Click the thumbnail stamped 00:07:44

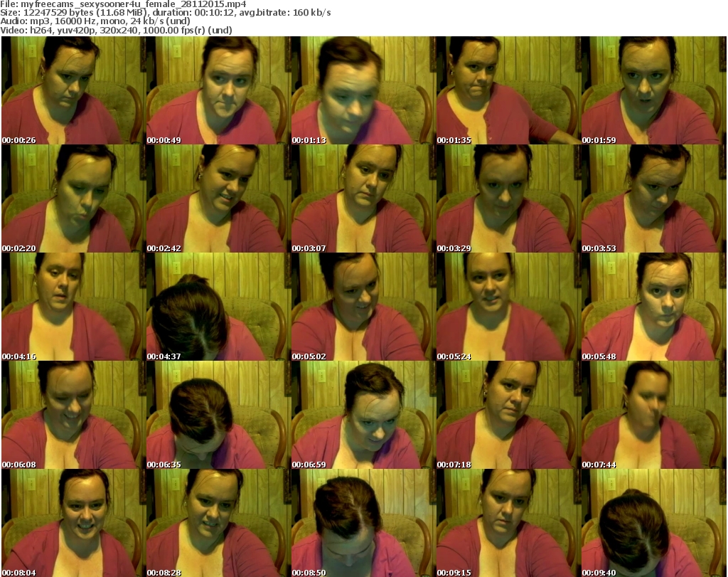tap(654, 415)
